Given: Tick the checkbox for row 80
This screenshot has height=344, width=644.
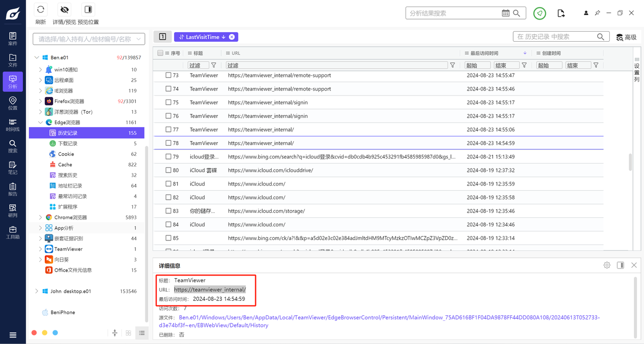Looking at the screenshot, I should 169,170.
